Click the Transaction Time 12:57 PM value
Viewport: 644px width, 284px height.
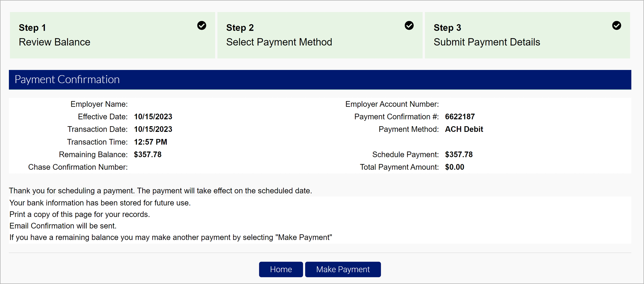(151, 142)
